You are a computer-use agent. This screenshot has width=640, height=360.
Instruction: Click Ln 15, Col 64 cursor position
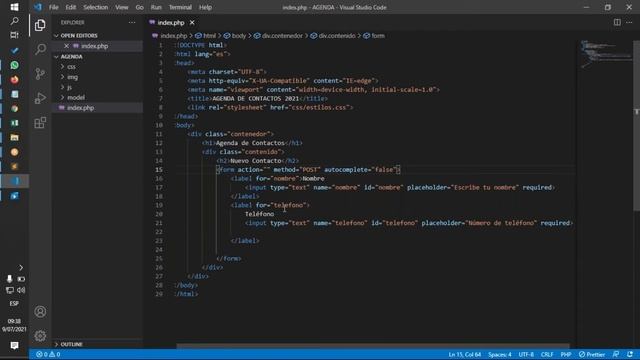point(464,354)
